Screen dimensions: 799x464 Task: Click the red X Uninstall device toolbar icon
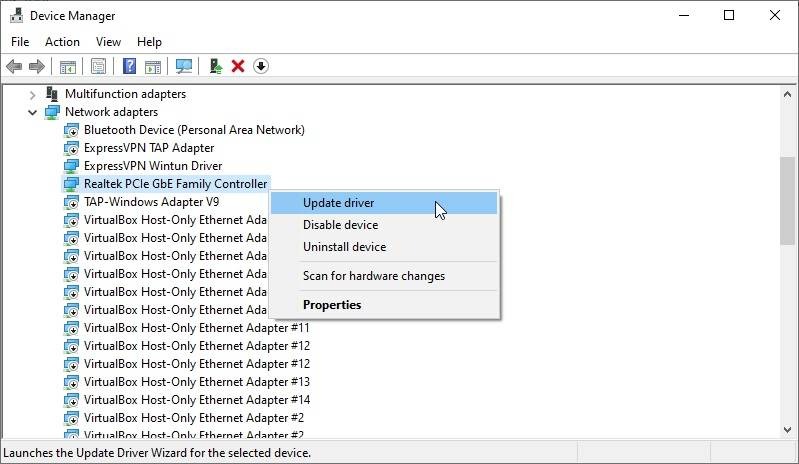pos(238,66)
